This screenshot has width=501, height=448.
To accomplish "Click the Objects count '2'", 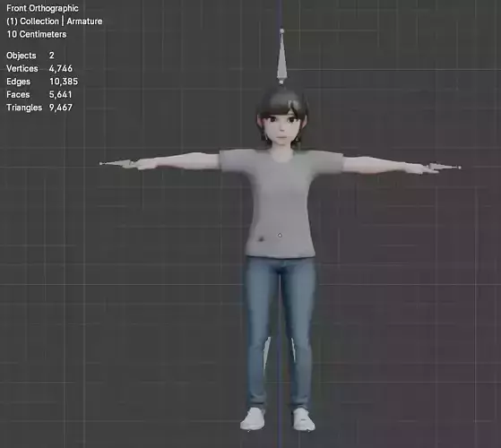I will (x=52, y=56).
